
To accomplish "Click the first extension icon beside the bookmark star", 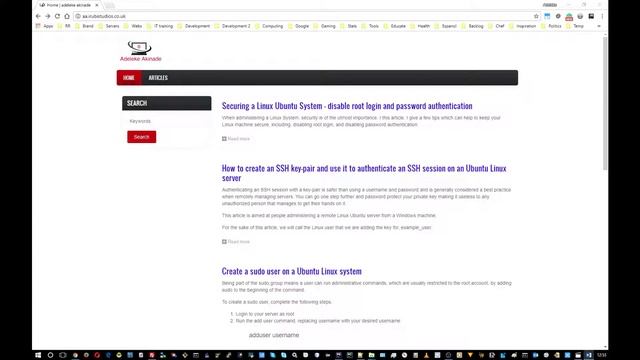I will coord(547,16).
